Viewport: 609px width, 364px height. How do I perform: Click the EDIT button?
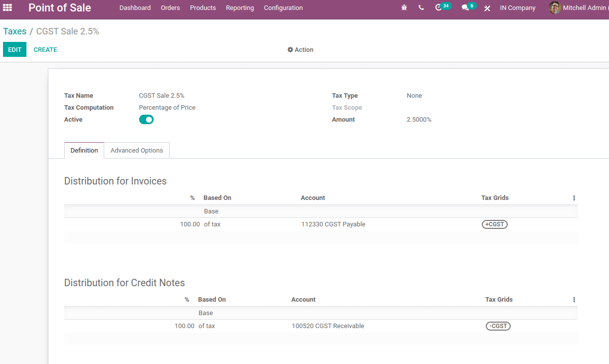tap(14, 49)
